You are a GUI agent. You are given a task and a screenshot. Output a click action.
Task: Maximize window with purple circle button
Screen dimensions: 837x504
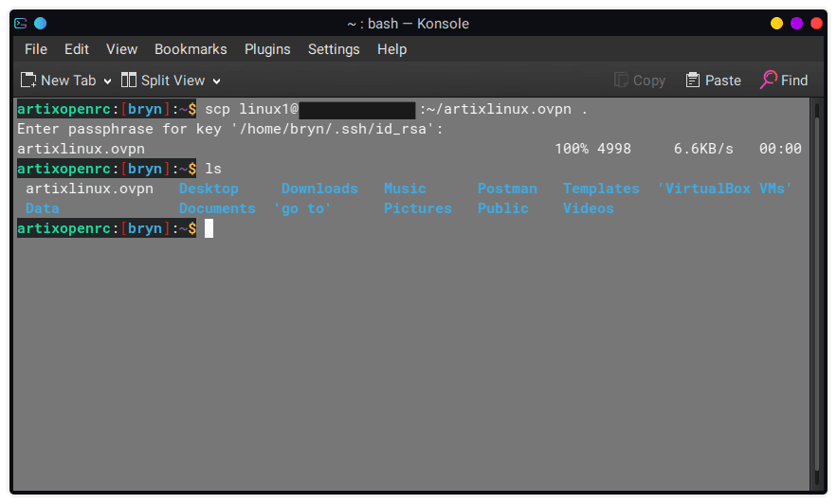point(796,24)
